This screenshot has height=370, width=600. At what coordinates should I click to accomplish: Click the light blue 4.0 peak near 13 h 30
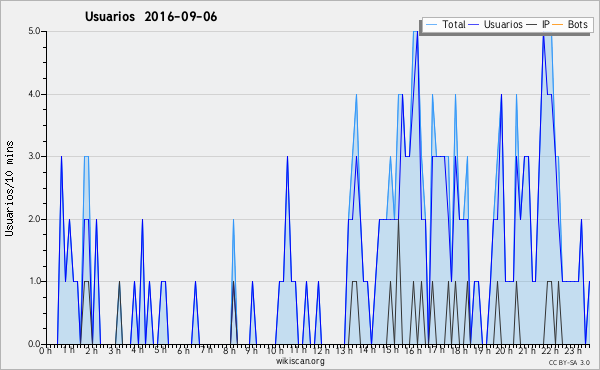[x=356, y=95]
